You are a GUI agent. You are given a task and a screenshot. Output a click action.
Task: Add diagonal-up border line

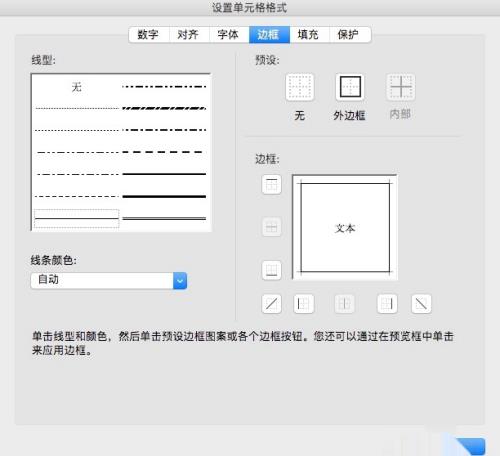[272, 304]
